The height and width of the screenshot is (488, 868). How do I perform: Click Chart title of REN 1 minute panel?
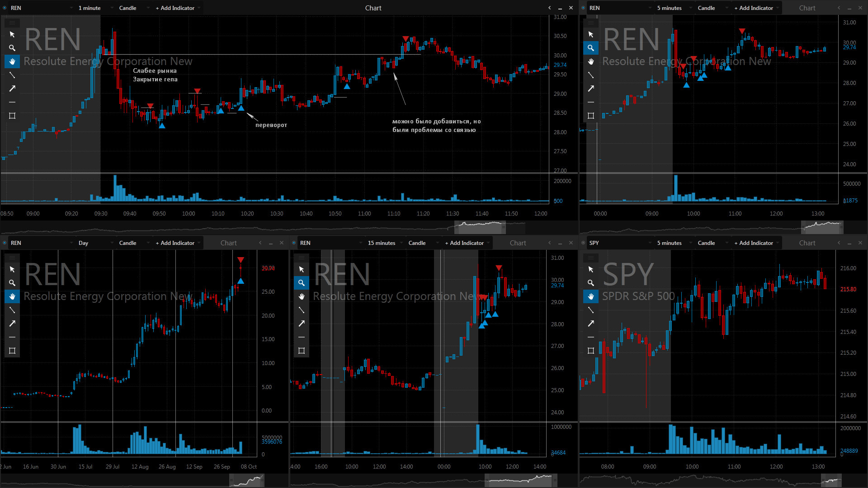(373, 8)
